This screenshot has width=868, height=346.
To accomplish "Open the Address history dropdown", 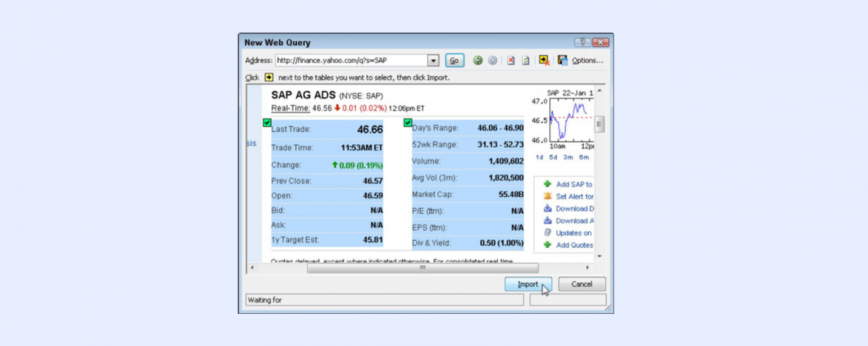I will coord(433,60).
